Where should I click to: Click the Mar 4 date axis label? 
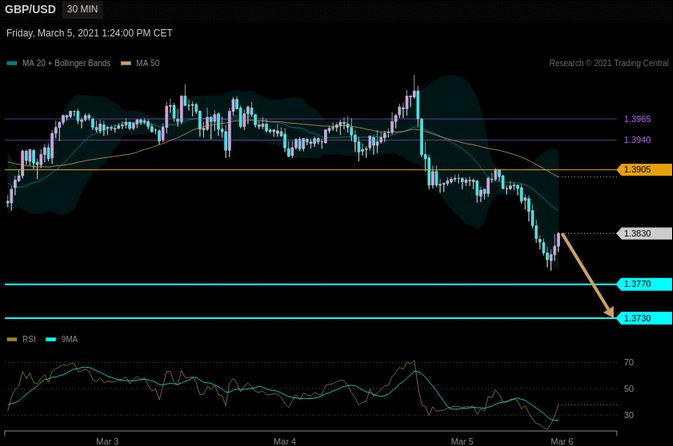[285, 441]
